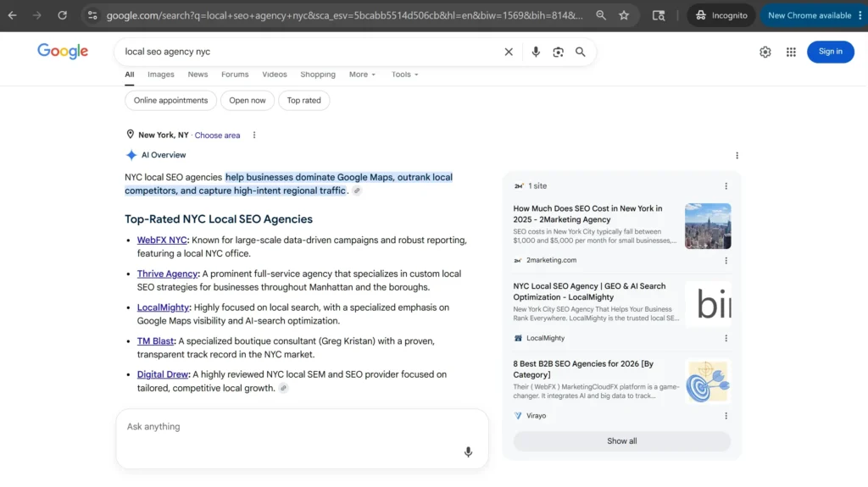Go to the Google logo homepage

[63, 52]
